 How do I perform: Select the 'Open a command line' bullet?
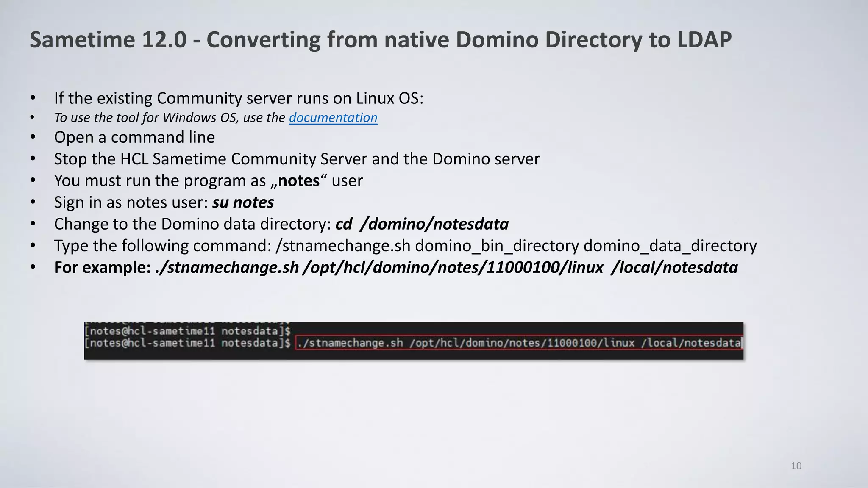click(x=134, y=137)
